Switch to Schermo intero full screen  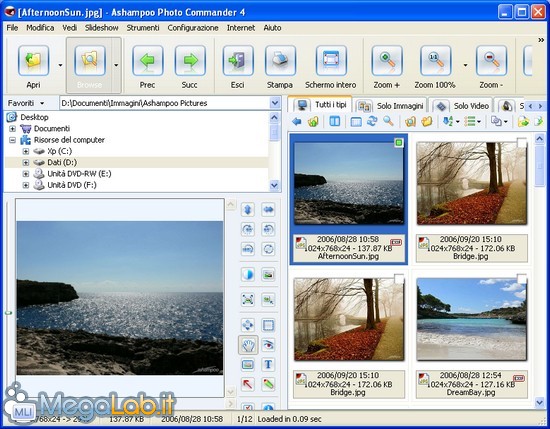click(331, 60)
